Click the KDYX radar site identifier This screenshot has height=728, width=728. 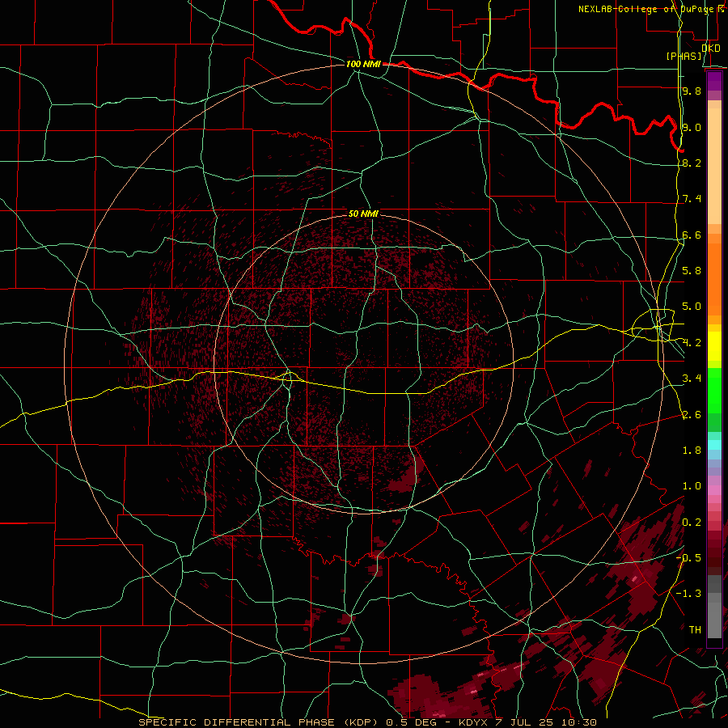tap(475, 722)
